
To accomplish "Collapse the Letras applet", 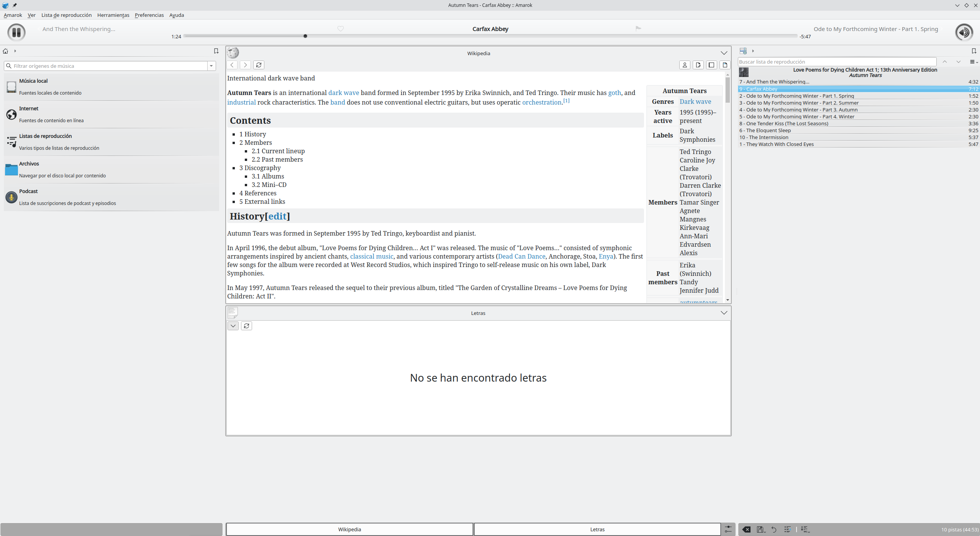I will click(x=724, y=313).
